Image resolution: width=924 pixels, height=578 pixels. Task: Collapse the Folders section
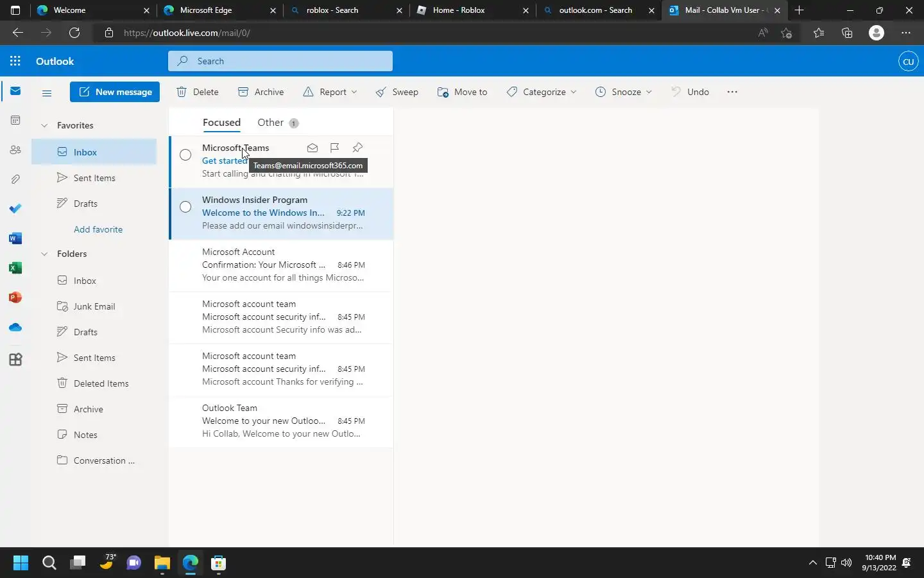coord(44,254)
